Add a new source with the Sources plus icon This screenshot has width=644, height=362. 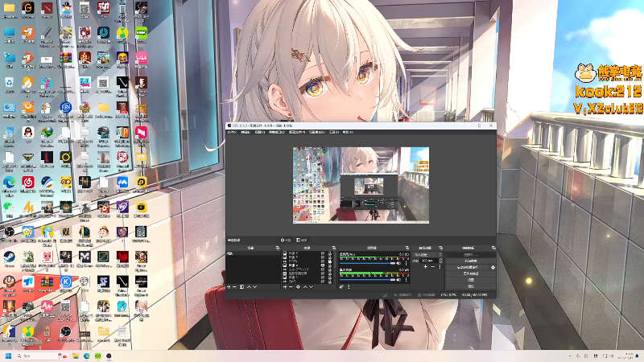[285, 287]
